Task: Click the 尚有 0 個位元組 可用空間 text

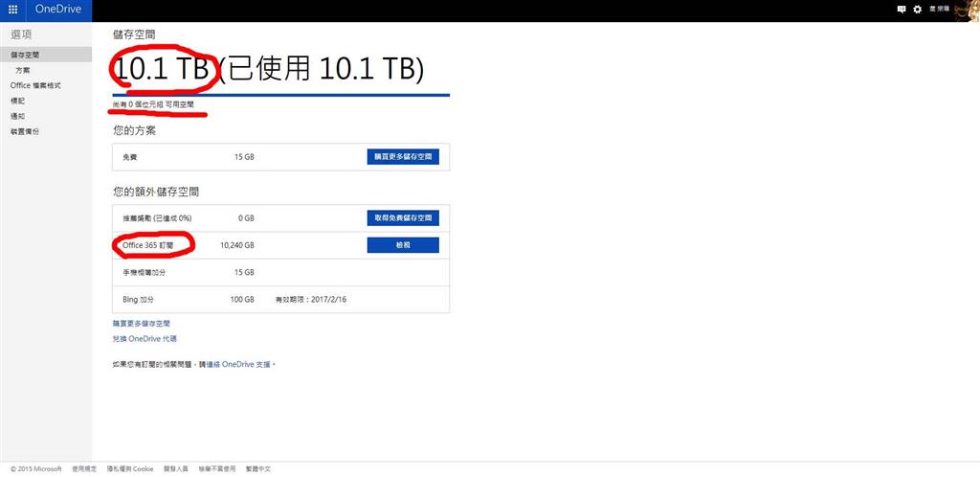Action: pos(153,104)
